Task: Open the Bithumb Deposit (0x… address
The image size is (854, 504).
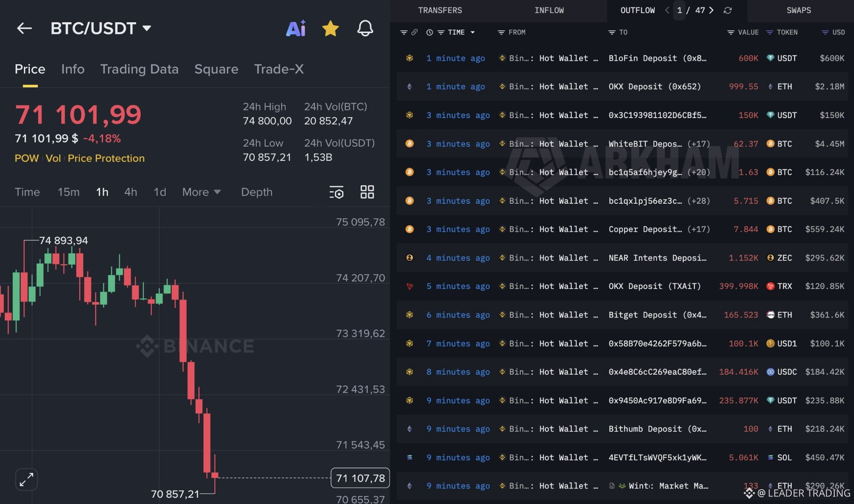Action: (x=657, y=429)
